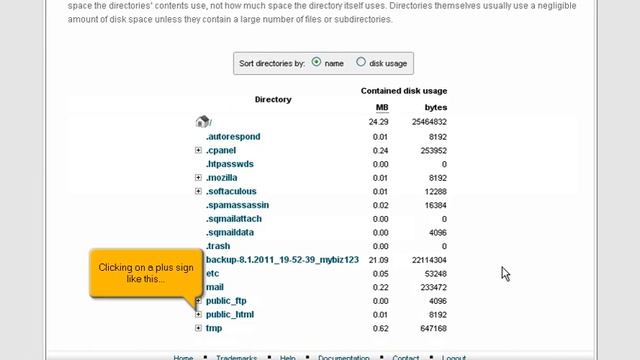Open the .trash directory link
Screen dimensions: 640x360
point(218,246)
